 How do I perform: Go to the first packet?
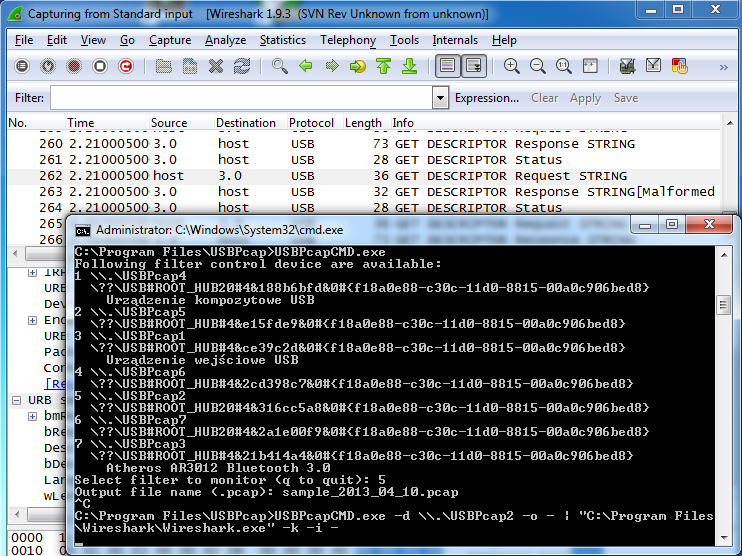384,66
